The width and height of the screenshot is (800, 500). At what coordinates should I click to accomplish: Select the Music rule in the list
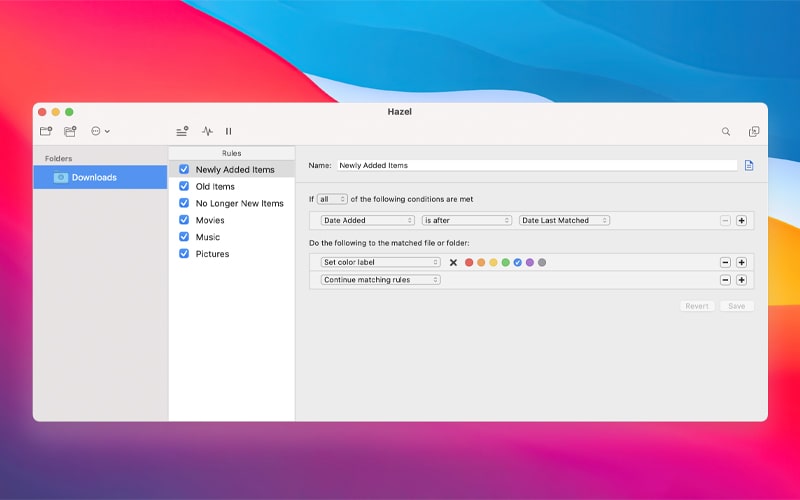click(208, 237)
